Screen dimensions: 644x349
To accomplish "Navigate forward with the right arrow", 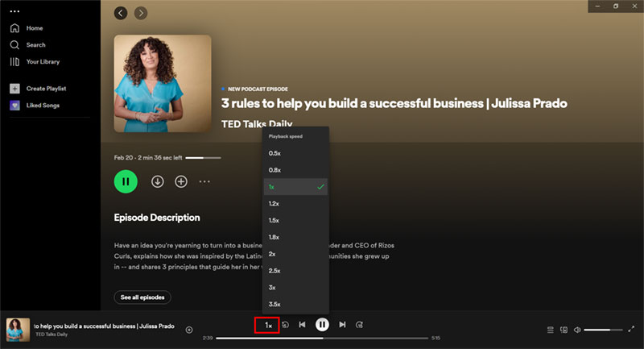I will pos(141,13).
